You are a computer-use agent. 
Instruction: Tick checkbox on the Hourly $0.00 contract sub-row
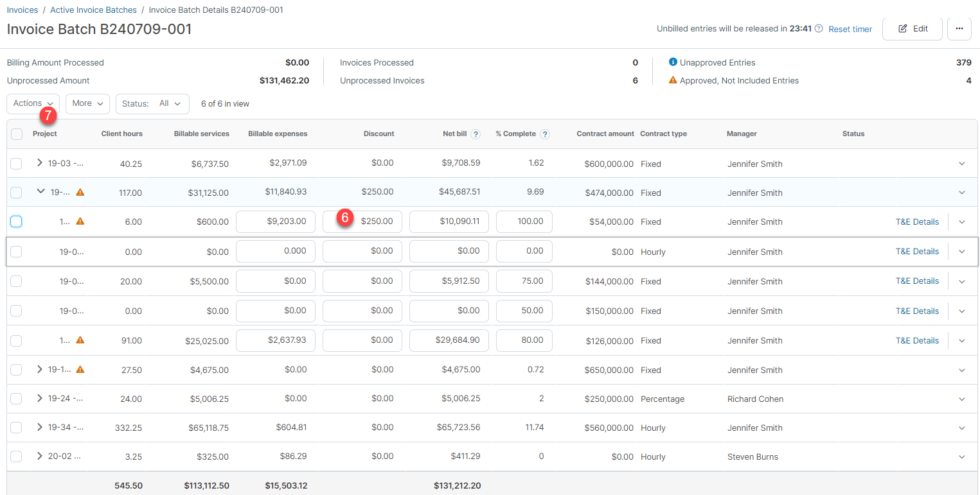[17, 252]
